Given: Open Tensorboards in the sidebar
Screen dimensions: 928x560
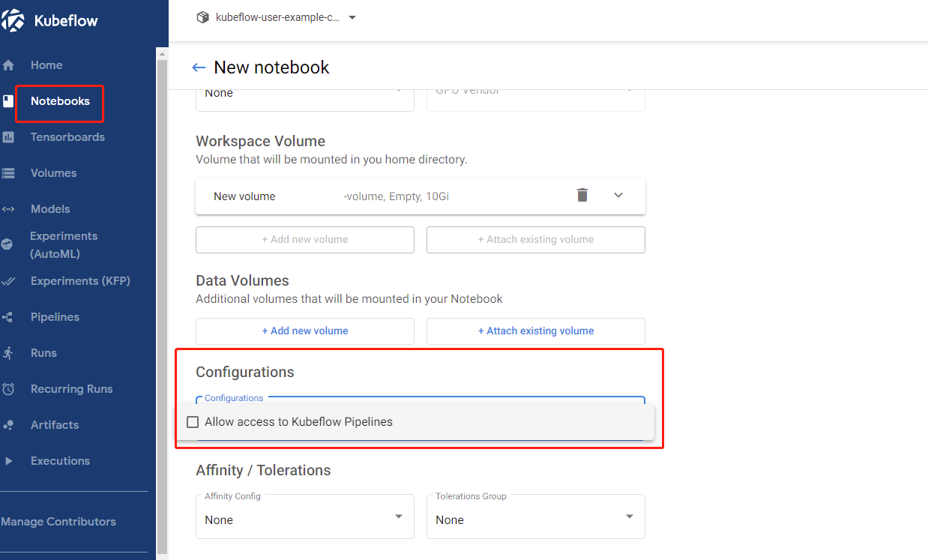Looking at the screenshot, I should tap(67, 137).
